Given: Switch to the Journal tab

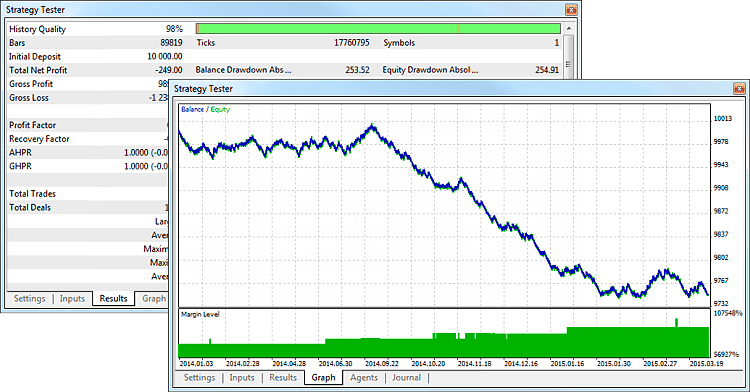Looking at the screenshot, I should coord(407,378).
